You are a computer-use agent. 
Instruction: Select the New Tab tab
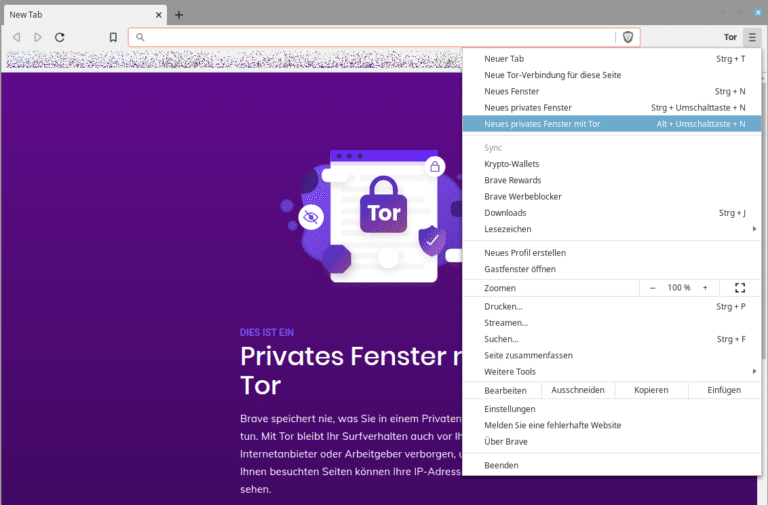tap(85, 15)
